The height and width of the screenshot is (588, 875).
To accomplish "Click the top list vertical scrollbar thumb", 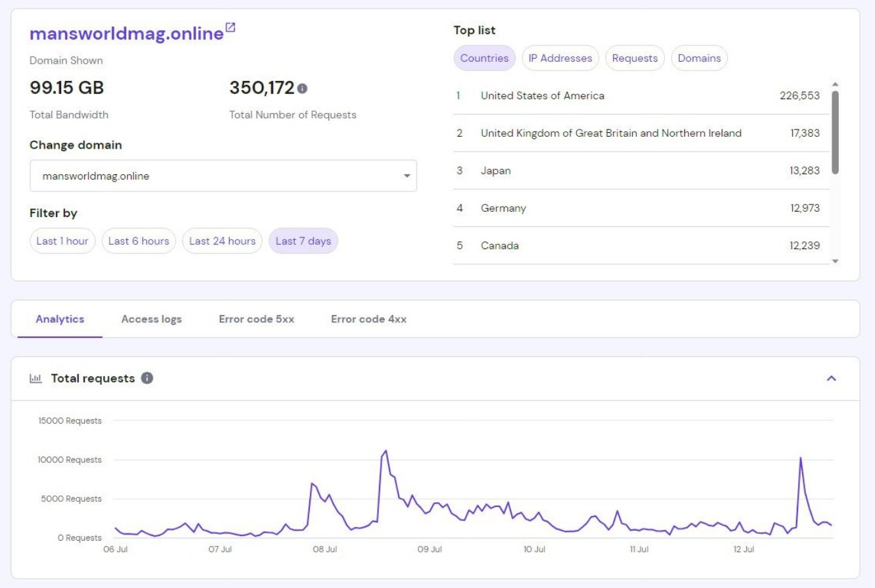I will tap(835, 132).
